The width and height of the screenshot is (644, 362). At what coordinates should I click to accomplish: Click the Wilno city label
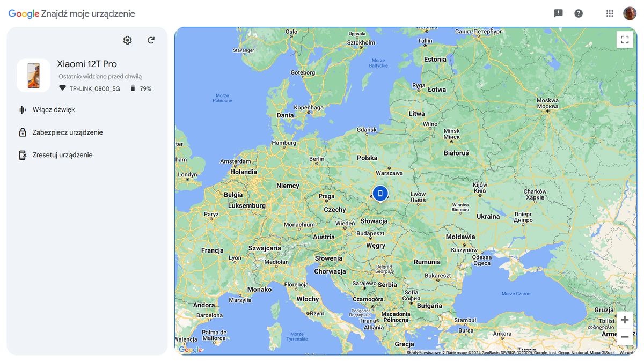430,124
